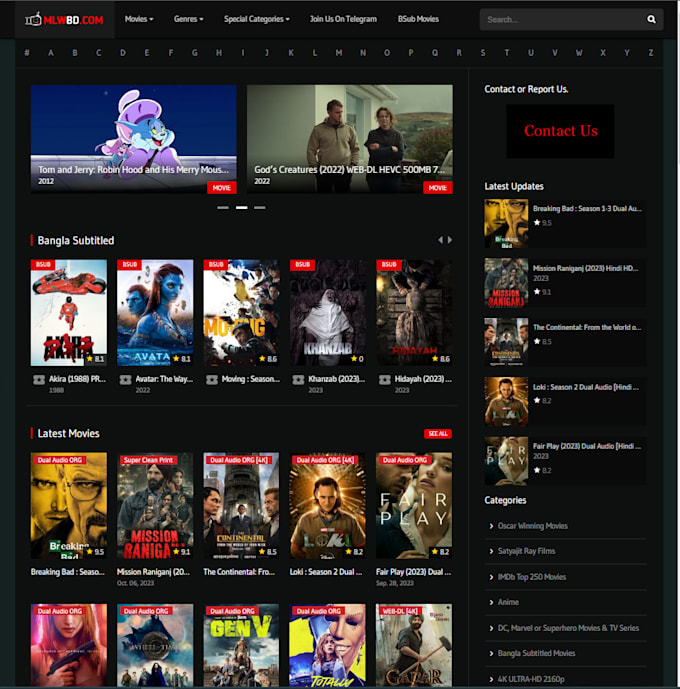This screenshot has width=680, height=689.
Task: Click the film icon beside Akira (1988)
Action: [x=39, y=380]
